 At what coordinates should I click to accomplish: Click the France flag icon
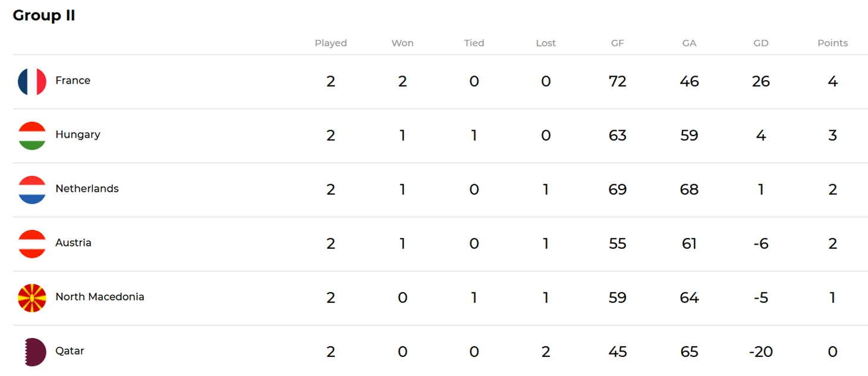[x=32, y=81]
